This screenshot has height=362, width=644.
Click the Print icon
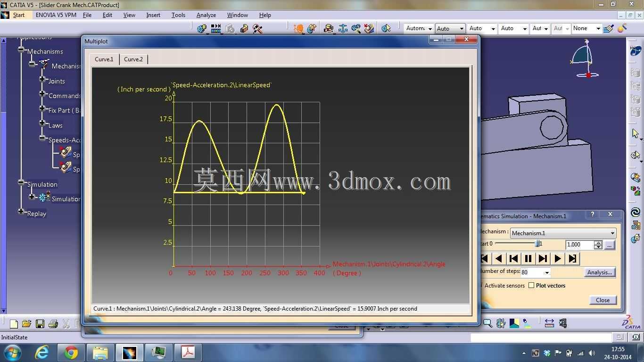(53, 324)
